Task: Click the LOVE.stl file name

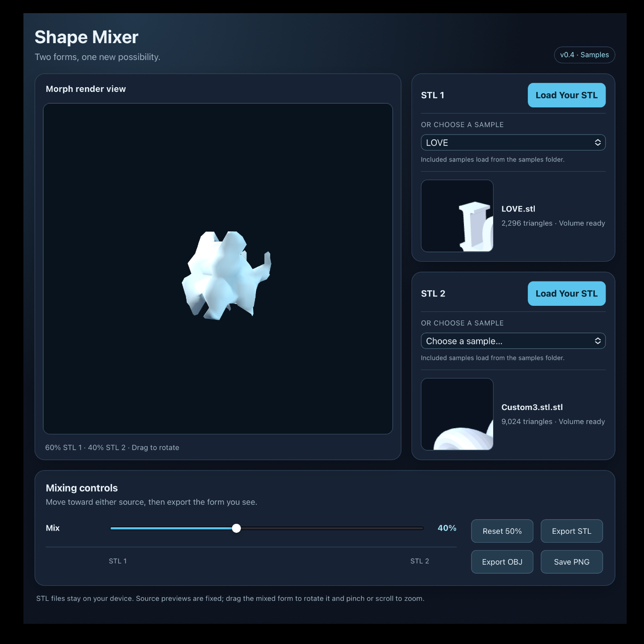Action: (518, 209)
